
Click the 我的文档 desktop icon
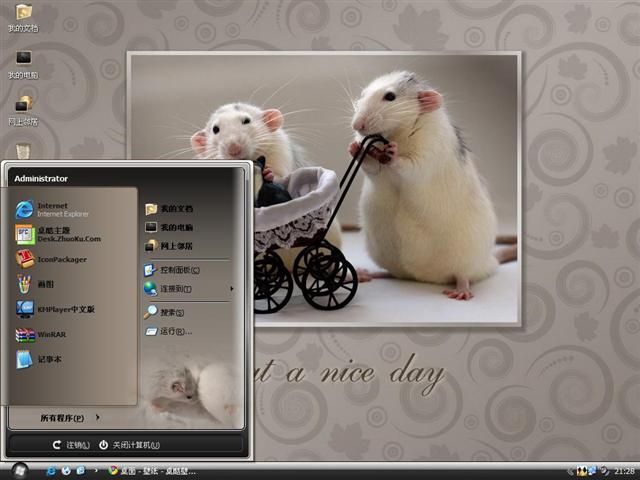pos(23,17)
